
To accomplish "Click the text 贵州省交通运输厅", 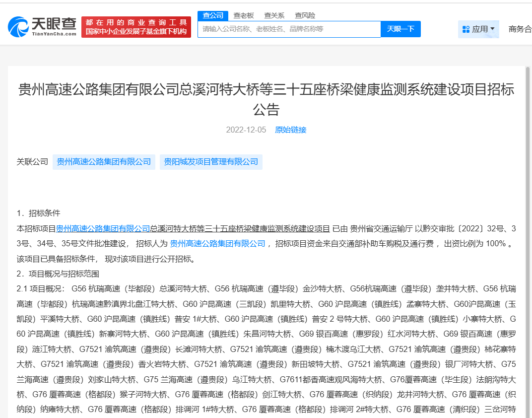I will pos(381,229).
